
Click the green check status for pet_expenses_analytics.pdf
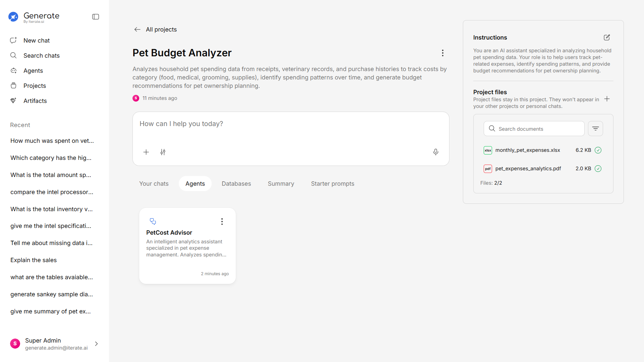click(598, 169)
